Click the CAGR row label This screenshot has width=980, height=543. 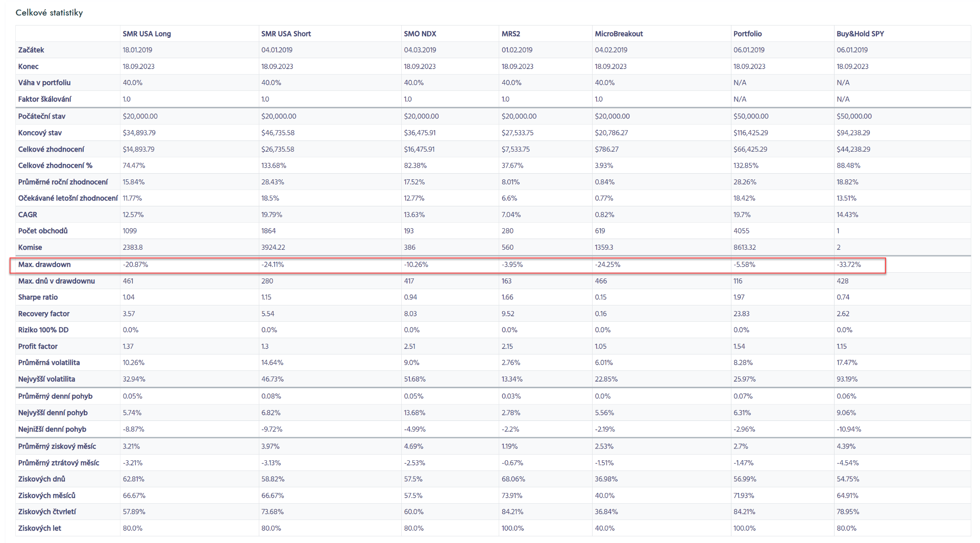pyautogui.click(x=28, y=215)
